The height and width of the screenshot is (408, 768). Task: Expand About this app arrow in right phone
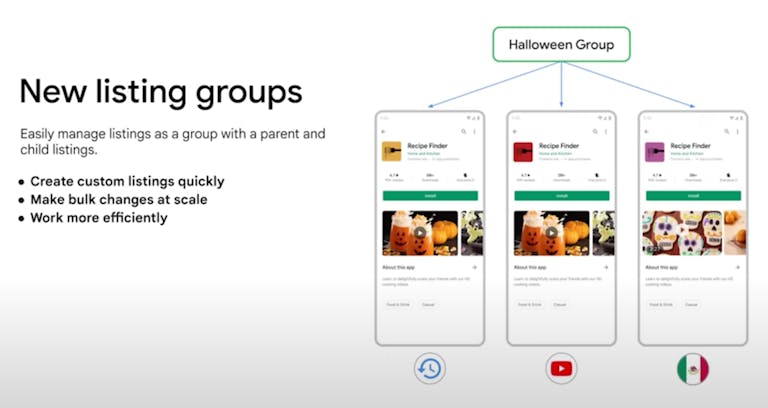pos(736,268)
